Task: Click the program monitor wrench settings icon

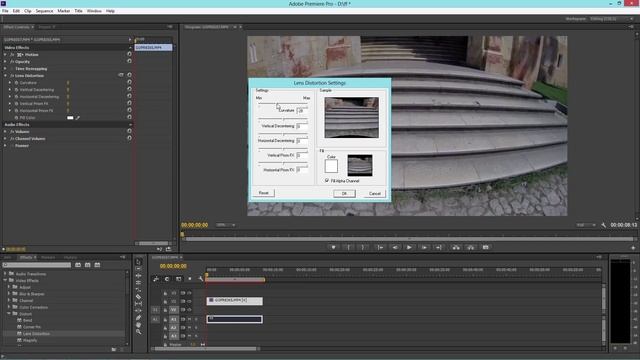Action: tap(603, 225)
